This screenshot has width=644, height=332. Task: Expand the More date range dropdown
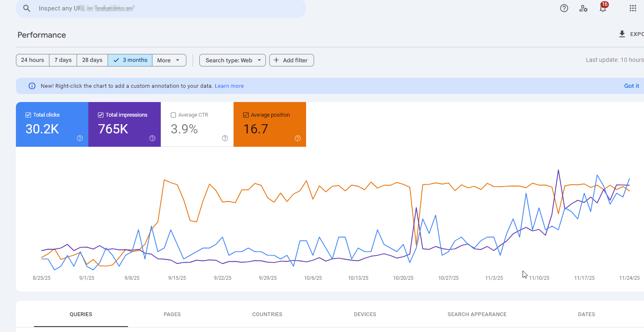tap(169, 60)
